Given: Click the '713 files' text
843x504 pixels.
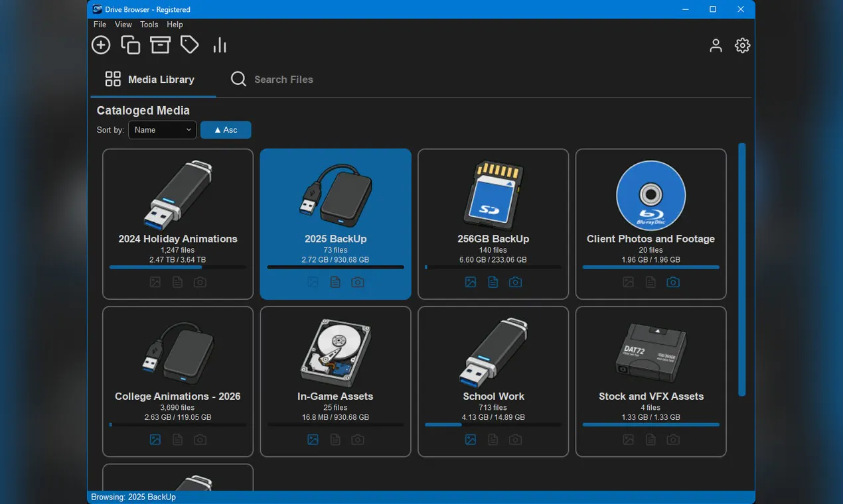Looking at the screenshot, I should click(x=493, y=408).
